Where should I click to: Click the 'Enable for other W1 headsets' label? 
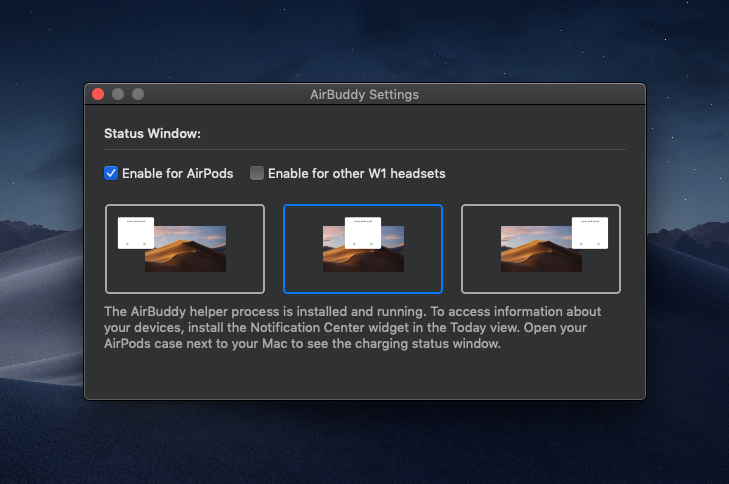357,173
